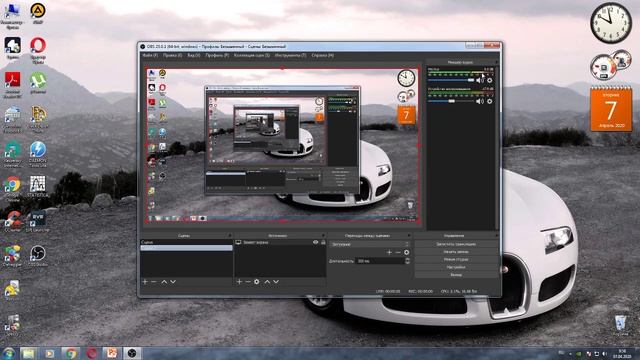
Task: Decrease transition duration with the stepper down arrow
Action: (407, 262)
